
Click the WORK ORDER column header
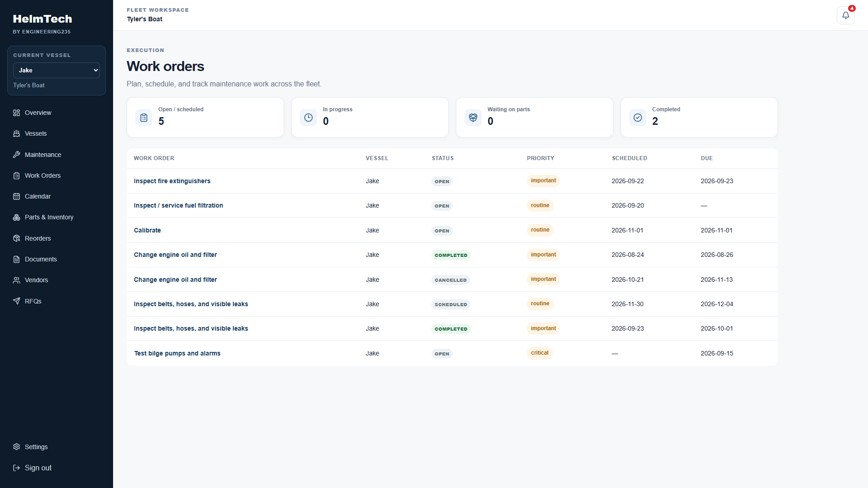[x=154, y=158]
